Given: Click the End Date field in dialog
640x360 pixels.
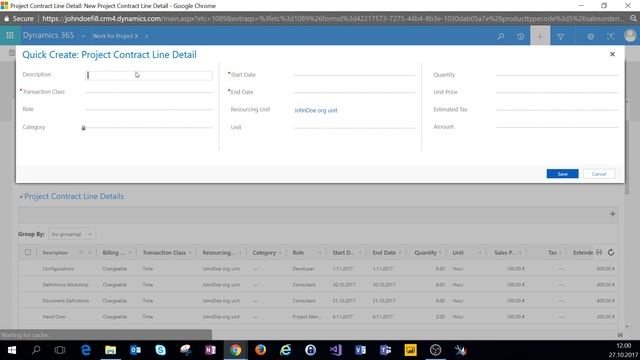Looking at the screenshot, I should 354,92.
